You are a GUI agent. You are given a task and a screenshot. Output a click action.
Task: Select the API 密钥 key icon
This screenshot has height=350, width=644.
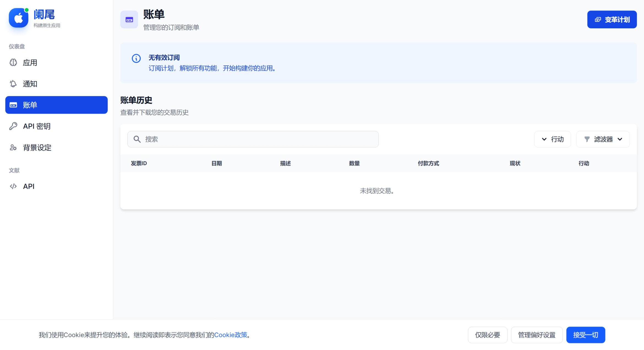(13, 126)
